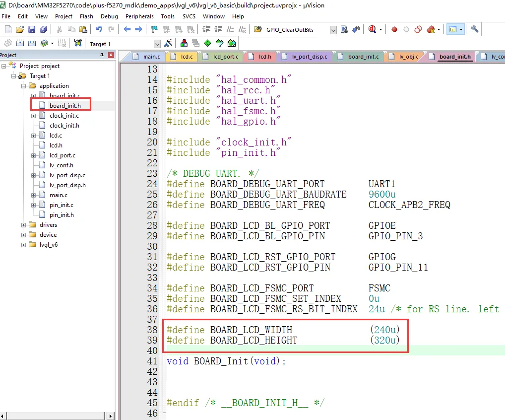Save the current file with disk icon
This screenshot has height=420, width=505.
point(32,29)
